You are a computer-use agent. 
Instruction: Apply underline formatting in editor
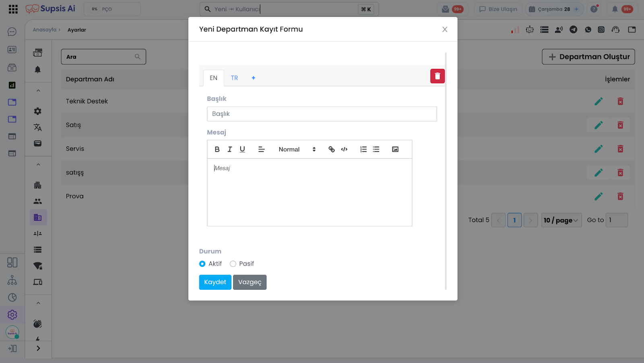coord(242,149)
